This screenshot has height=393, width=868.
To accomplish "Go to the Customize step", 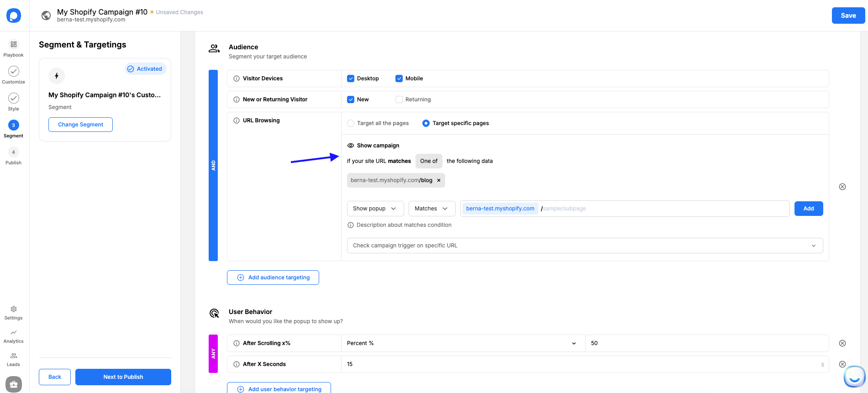I will (14, 72).
